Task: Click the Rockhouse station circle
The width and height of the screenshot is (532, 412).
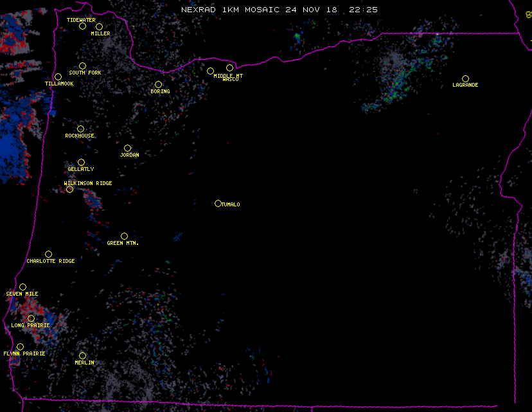Action: 80,129
